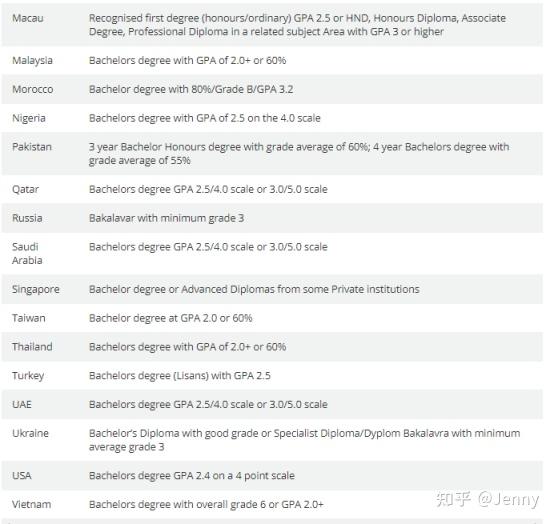Image resolution: width=554 pixels, height=524 pixels.
Task: Select the Ukraine Diploma requirement text
Action: point(304,440)
